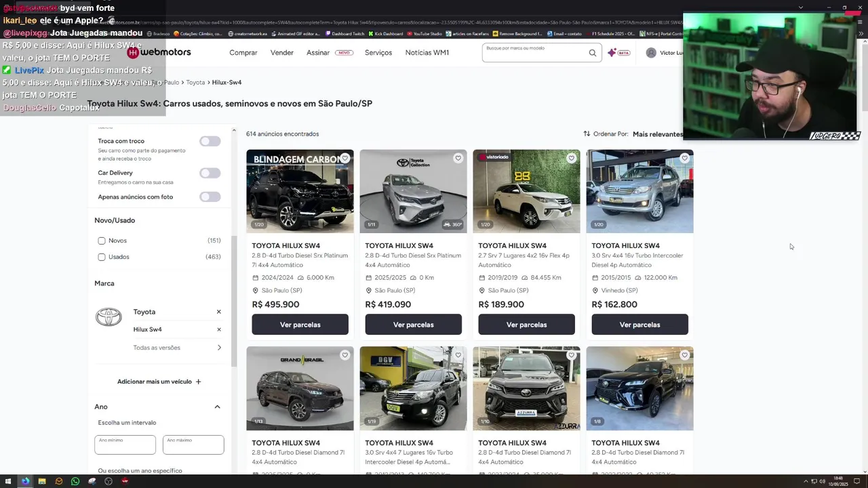Click the plus icon to add vehicle
Screen dimensions: 868x488
coord(198,382)
